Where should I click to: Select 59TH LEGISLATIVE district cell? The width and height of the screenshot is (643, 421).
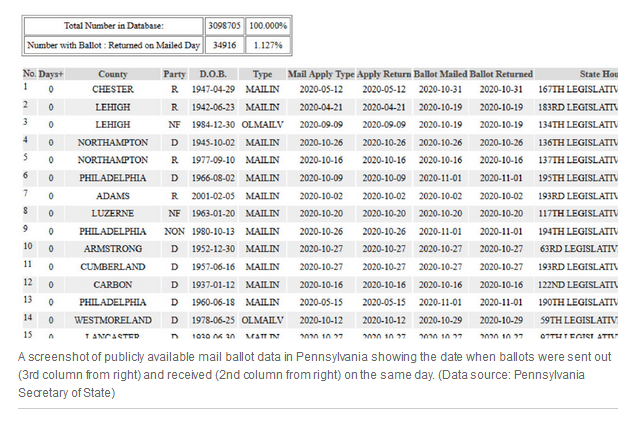click(577, 320)
